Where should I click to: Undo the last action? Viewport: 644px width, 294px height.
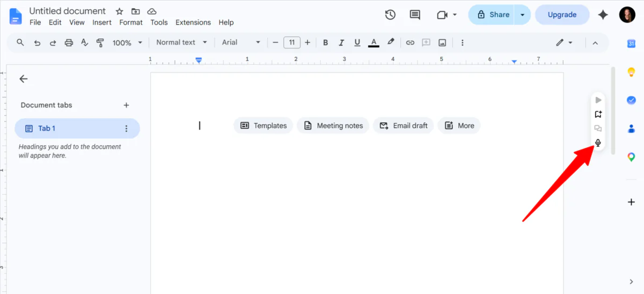(x=37, y=42)
